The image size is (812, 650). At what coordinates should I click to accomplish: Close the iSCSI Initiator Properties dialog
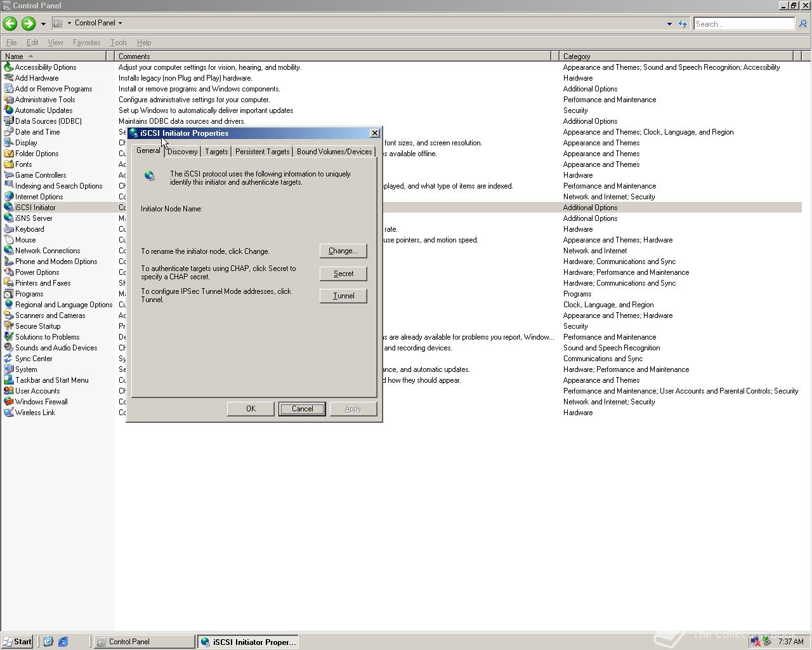(x=375, y=133)
